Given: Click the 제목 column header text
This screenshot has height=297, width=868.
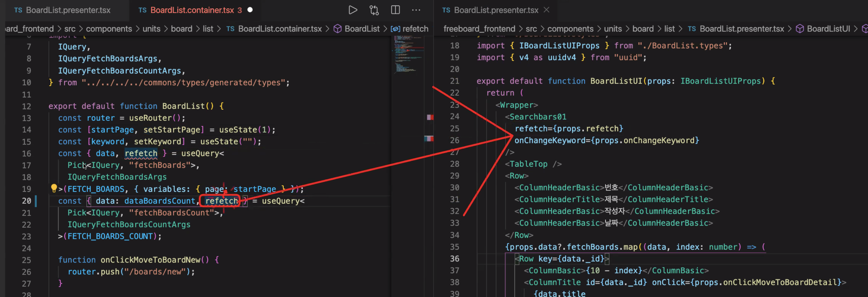Looking at the screenshot, I should [611, 199].
